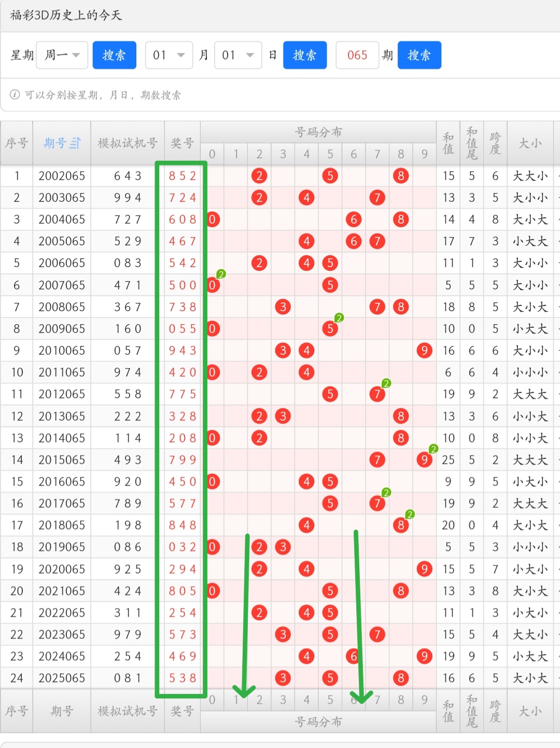The height and width of the screenshot is (748, 560).
Task: Expand the day dropdown before 日
Action: coord(238,55)
